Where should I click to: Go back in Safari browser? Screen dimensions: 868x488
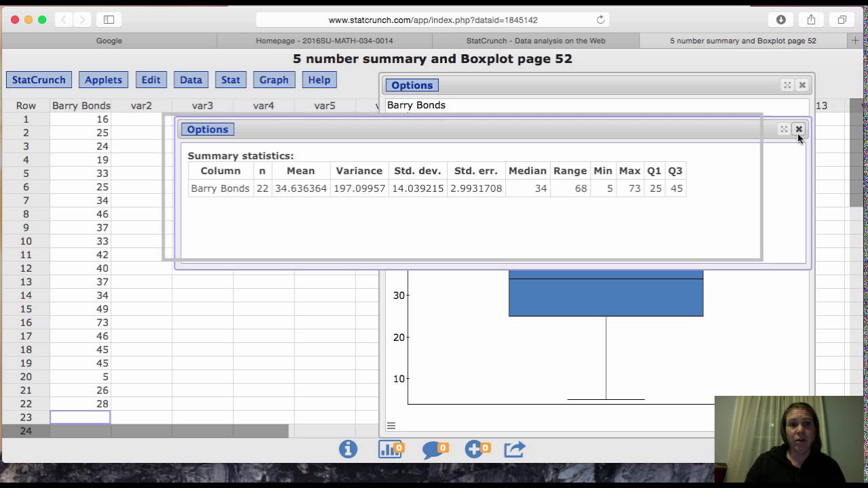(64, 20)
